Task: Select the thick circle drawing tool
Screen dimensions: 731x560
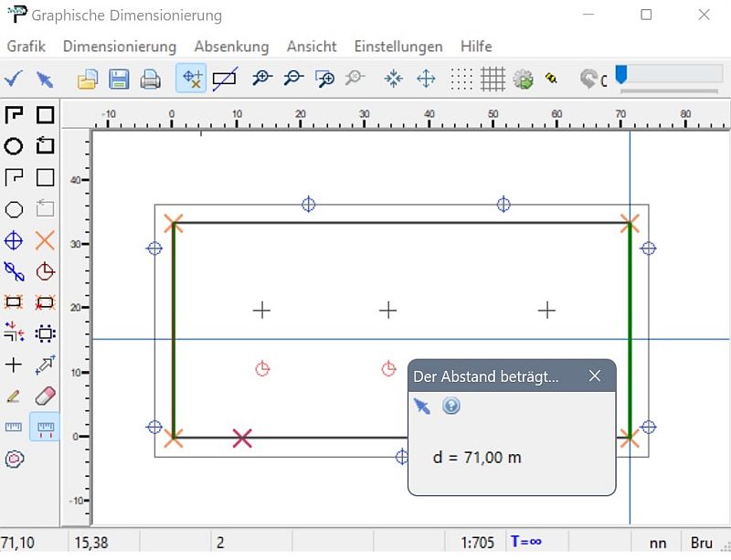Action: tap(14, 146)
